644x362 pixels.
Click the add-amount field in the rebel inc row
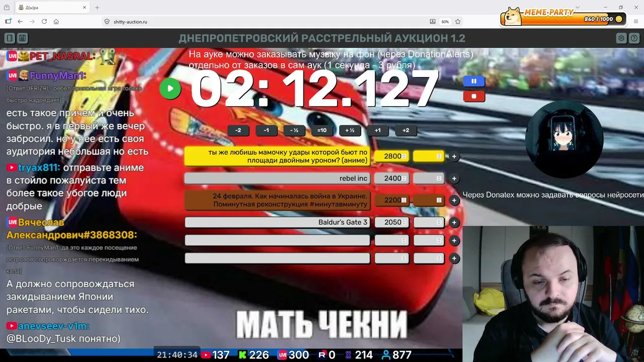[x=428, y=178]
